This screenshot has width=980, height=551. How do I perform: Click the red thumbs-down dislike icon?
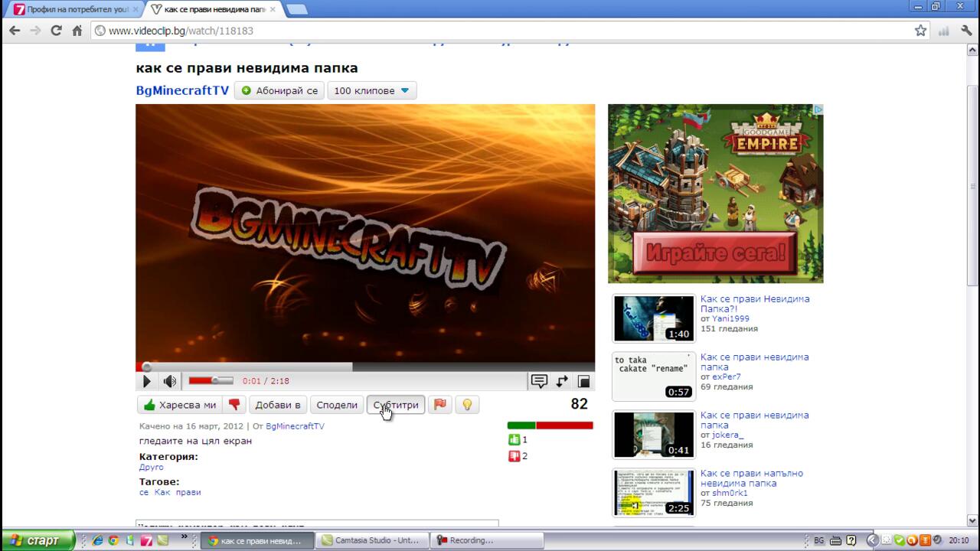coord(235,405)
